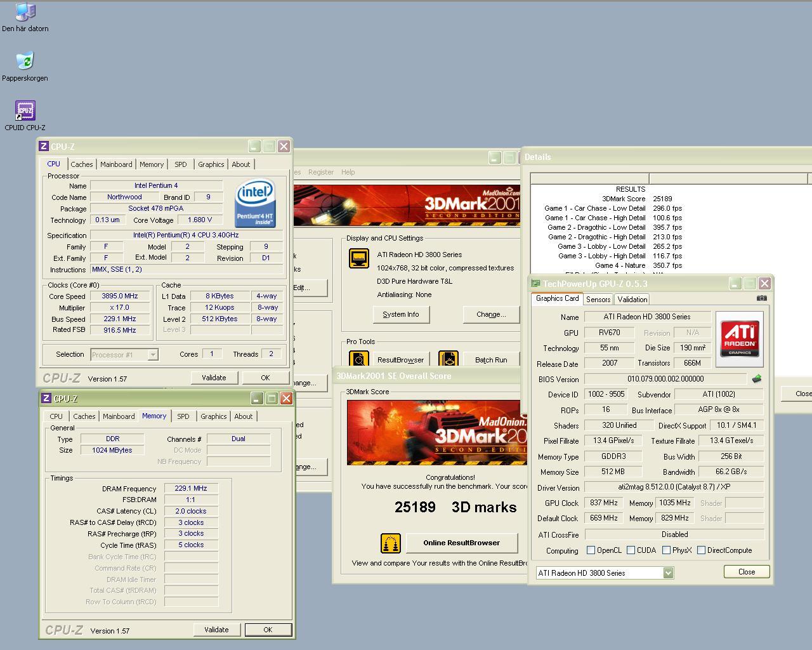Click the System Info button
Screen dimensions: 812x650
401,314
